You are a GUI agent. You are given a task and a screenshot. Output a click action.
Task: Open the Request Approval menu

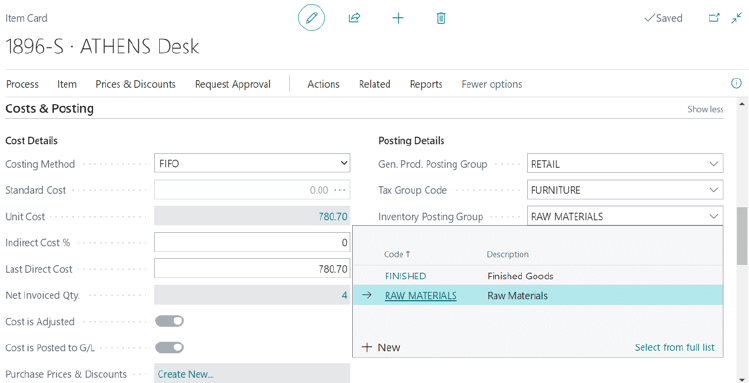pyautogui.click(x=233, y=84)
